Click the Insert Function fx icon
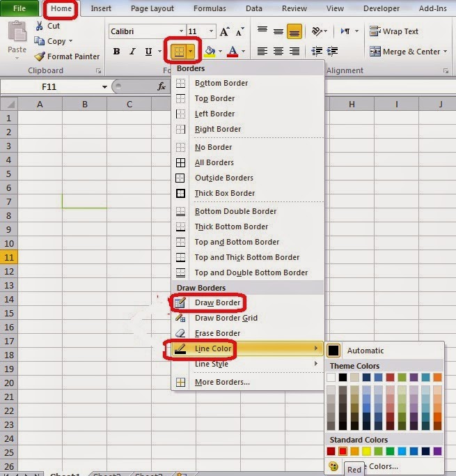This screenshot has width=456, height=476. pyautogui.click(x=162, y=86)
